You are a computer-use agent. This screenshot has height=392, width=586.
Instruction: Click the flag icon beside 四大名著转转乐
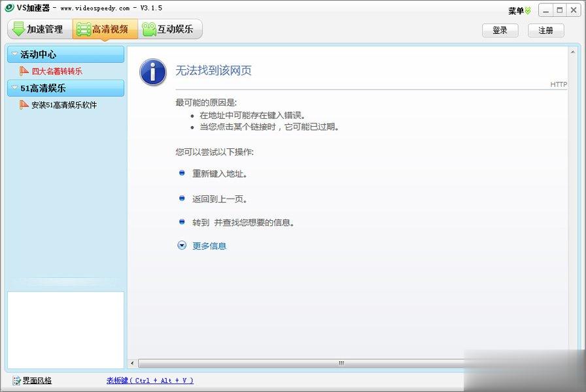pyautogui.click(x=24, y=71)
